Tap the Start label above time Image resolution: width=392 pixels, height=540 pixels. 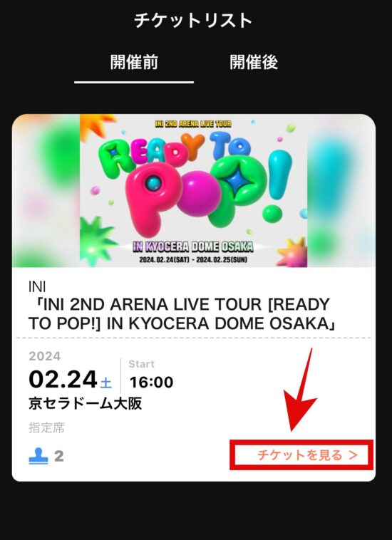(142, 364)
